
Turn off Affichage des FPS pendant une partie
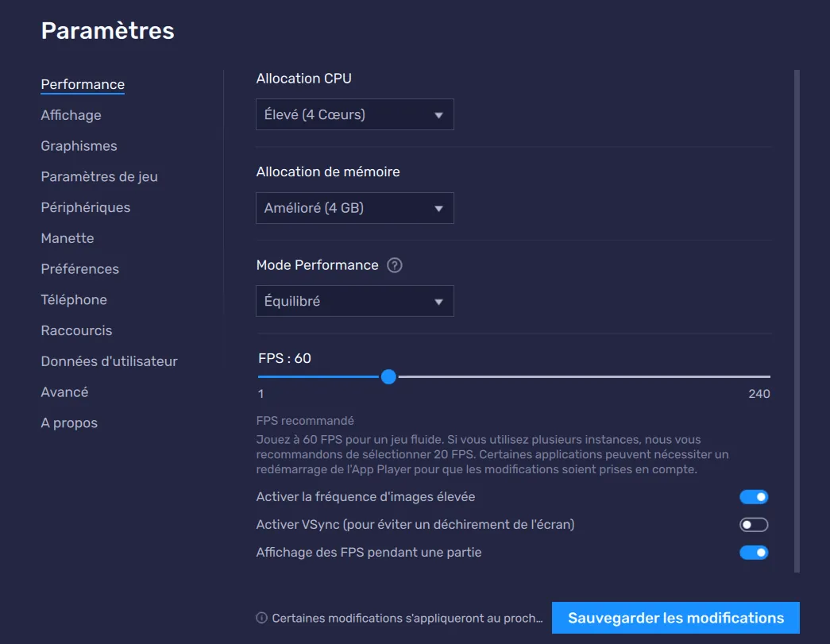click(x=754, y=553)
